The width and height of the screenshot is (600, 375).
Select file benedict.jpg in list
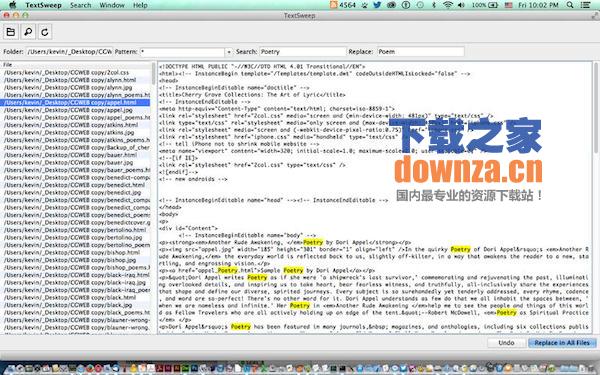pyautogui.click(x=75, y=192)
